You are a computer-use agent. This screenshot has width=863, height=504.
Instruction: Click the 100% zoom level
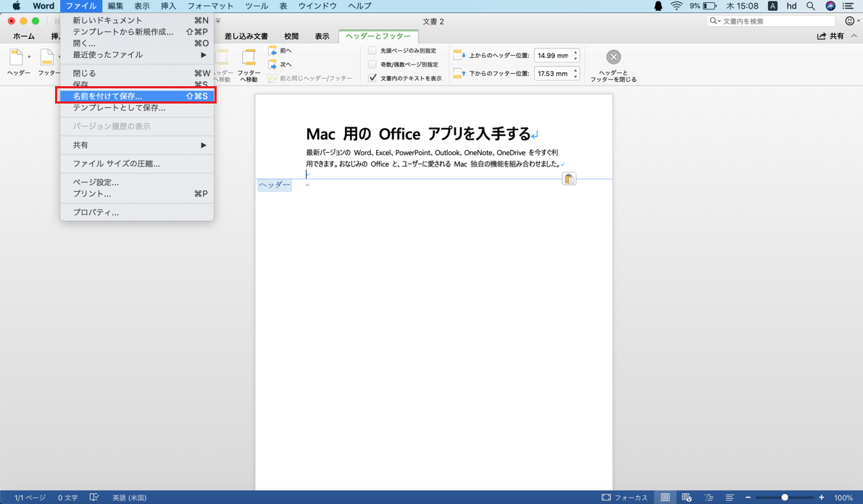(843, 497)
